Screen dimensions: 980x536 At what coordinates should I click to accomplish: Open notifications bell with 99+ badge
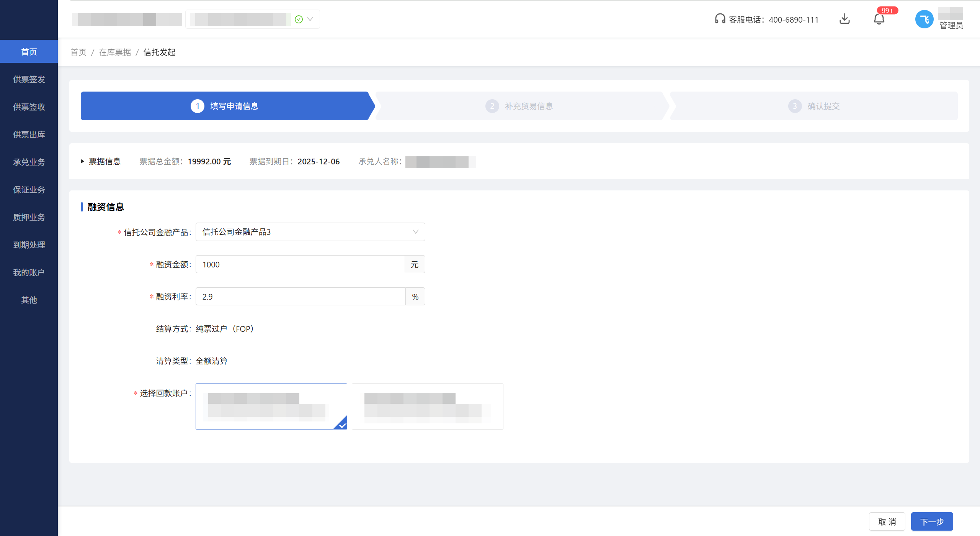[x=879, y=19]
